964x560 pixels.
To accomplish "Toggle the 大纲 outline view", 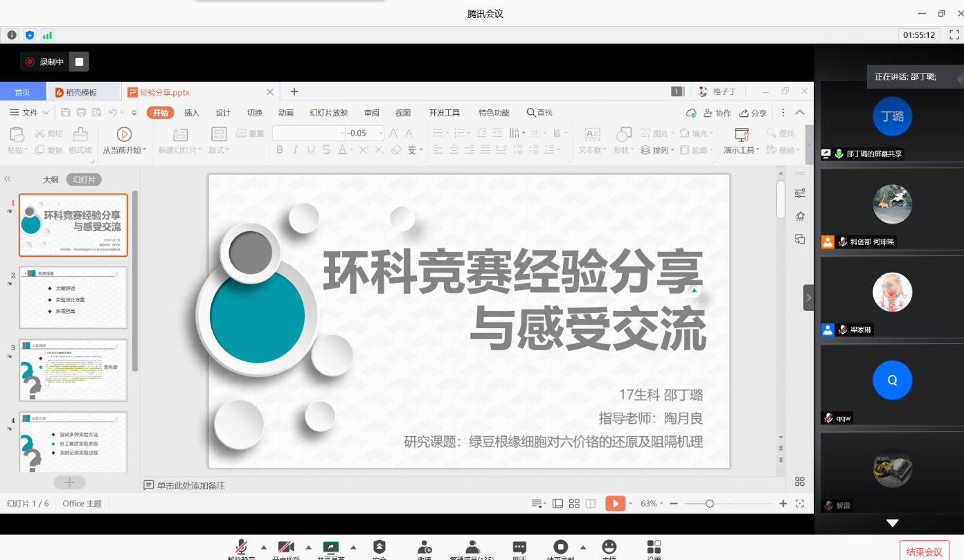I will 51,179.
